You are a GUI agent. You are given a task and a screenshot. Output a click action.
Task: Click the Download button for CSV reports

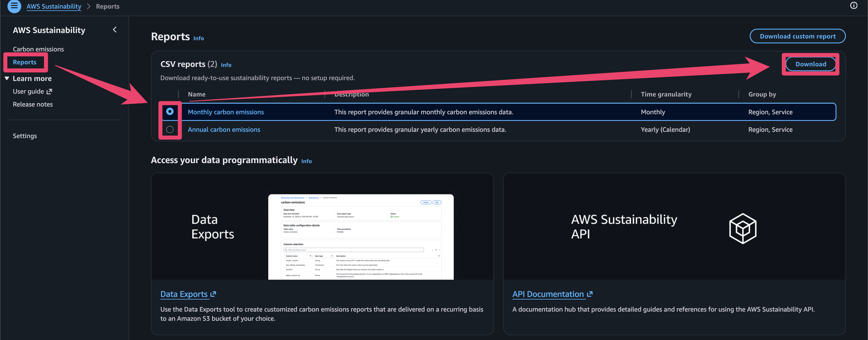click(x=810, y=64)
